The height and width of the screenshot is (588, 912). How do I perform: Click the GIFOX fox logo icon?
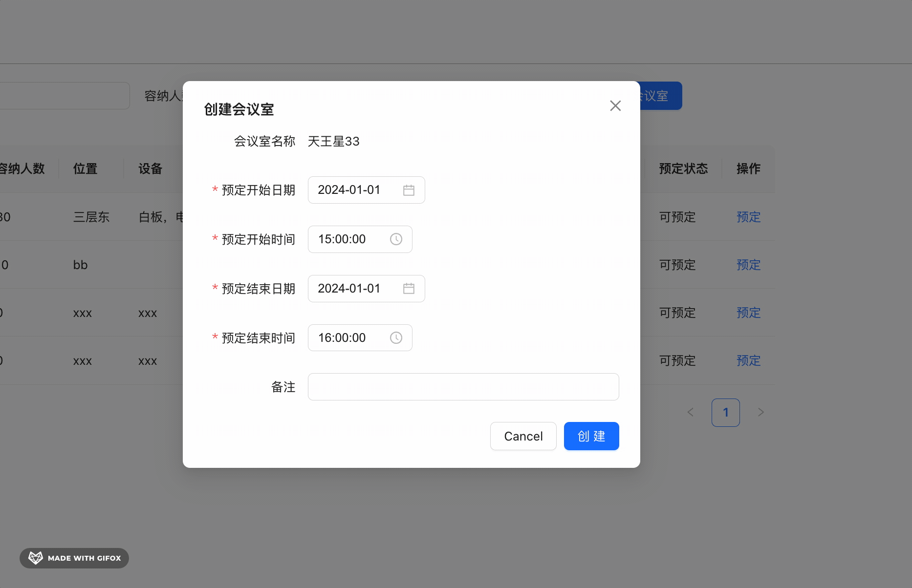(x=36, y=558)
